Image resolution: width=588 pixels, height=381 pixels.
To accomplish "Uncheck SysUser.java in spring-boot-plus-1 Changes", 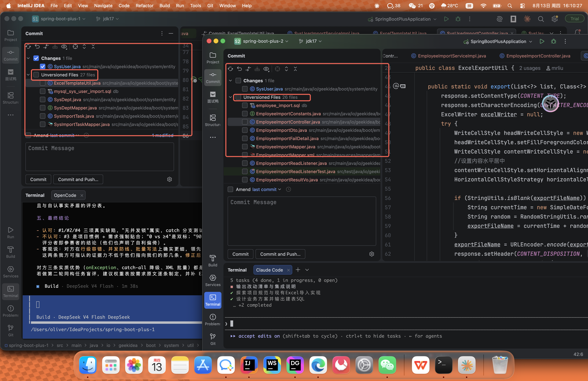I will click(42, 66).
